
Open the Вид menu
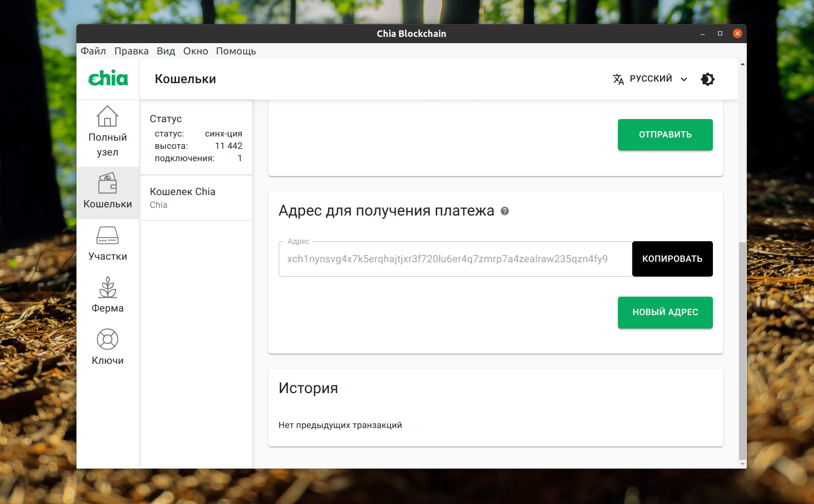[166, 51]
